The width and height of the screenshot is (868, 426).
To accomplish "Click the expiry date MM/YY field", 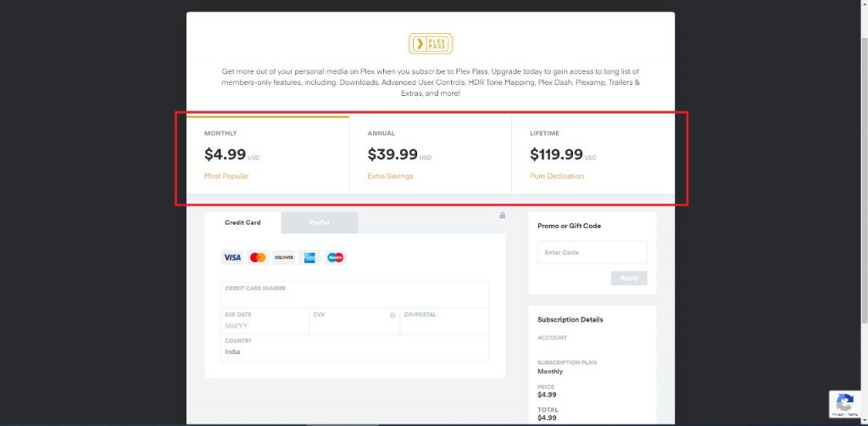I will click(x=265, y=322).
